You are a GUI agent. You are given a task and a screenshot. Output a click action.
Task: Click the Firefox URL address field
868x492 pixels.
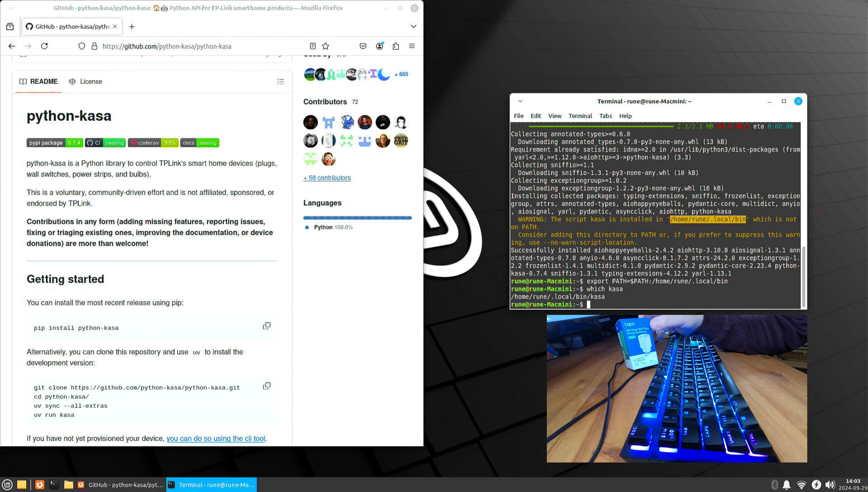(203, 46)
